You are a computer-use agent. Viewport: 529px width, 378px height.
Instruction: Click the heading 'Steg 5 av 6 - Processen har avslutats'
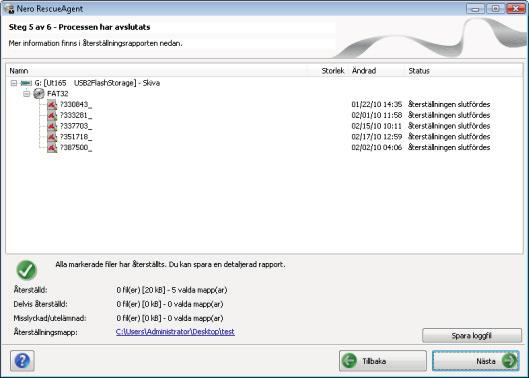coord(80,27)
